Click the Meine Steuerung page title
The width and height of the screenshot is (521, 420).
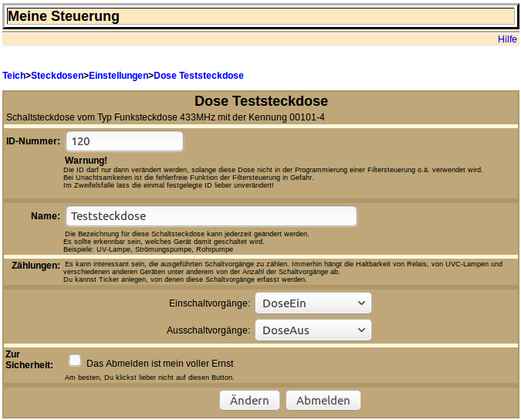tap(63, 16)
